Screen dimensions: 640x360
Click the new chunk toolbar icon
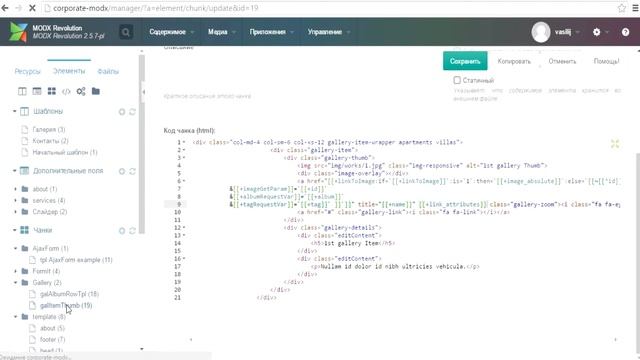coord(51,91)
